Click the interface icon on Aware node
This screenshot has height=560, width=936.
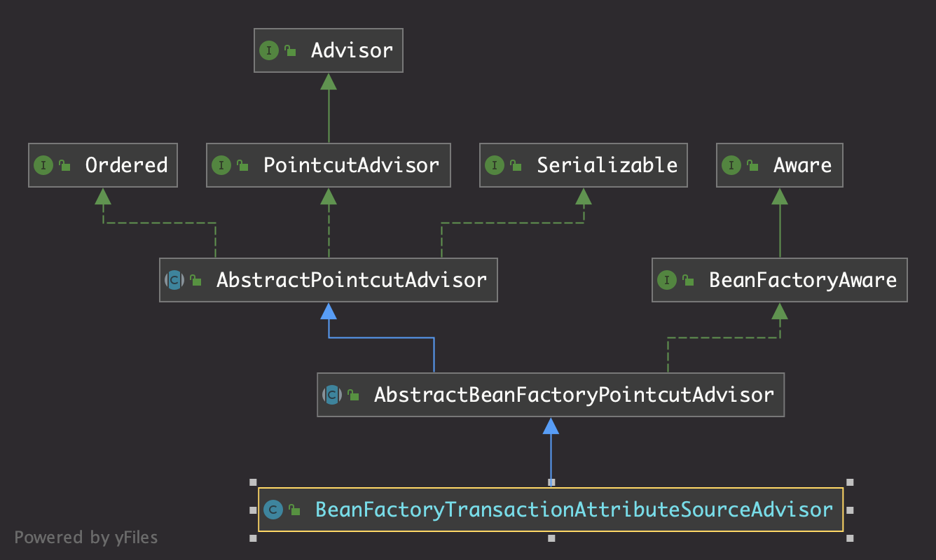[x=731, y=165]
